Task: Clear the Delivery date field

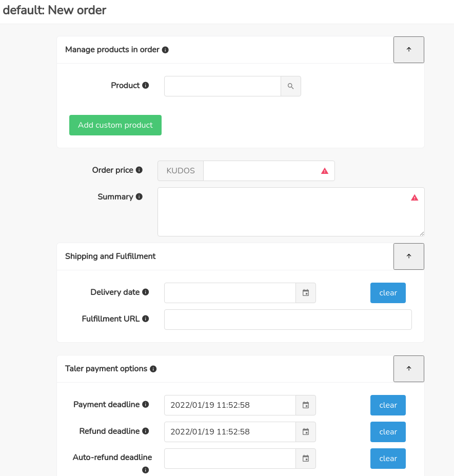Action: click(388, 293)
